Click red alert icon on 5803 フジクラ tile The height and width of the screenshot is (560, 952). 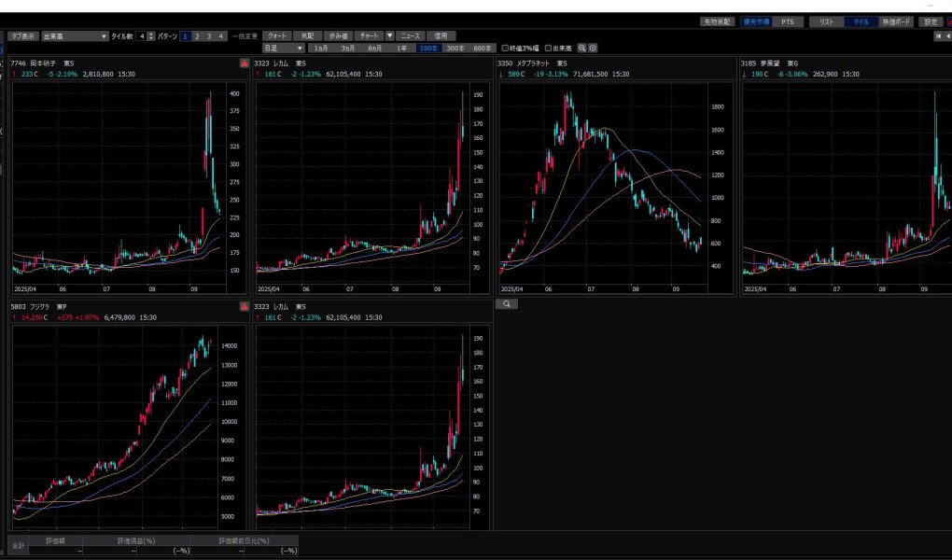[244, 305]
